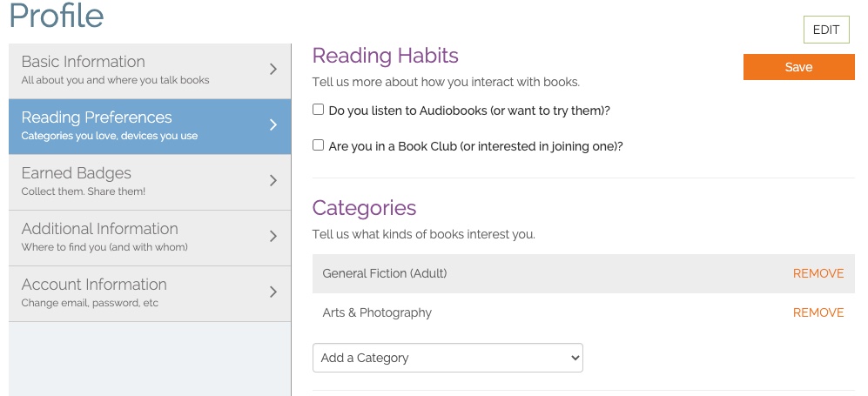Go to the Additional Information tab
The width and height of the screenshot is (868, 396).
pyautogui.click(x=100, y=229)
